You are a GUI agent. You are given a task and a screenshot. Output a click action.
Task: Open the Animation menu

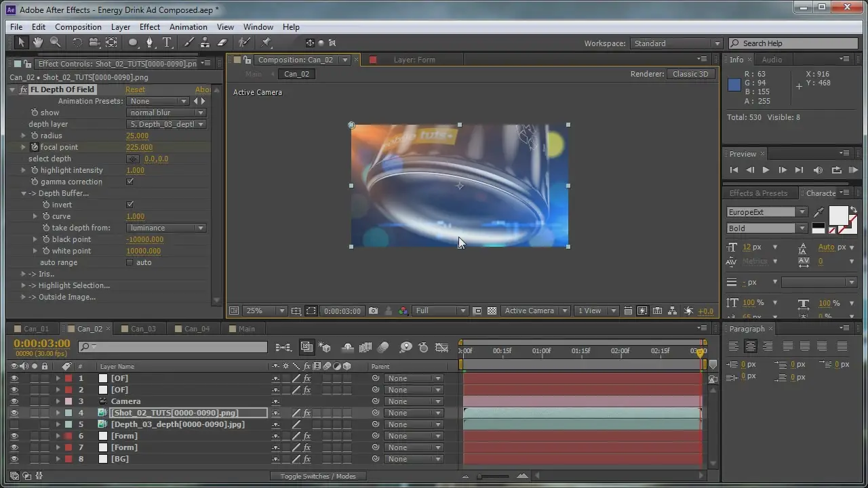click(x=188, y=27)
